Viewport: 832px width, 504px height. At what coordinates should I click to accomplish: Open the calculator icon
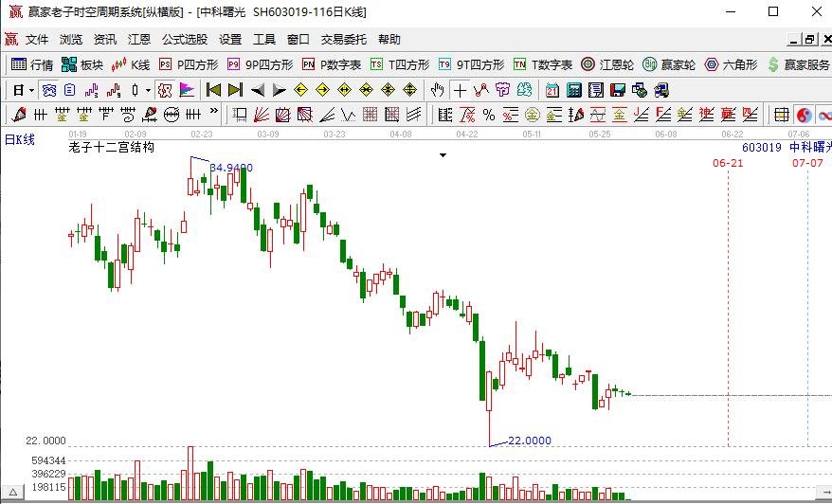574,91
